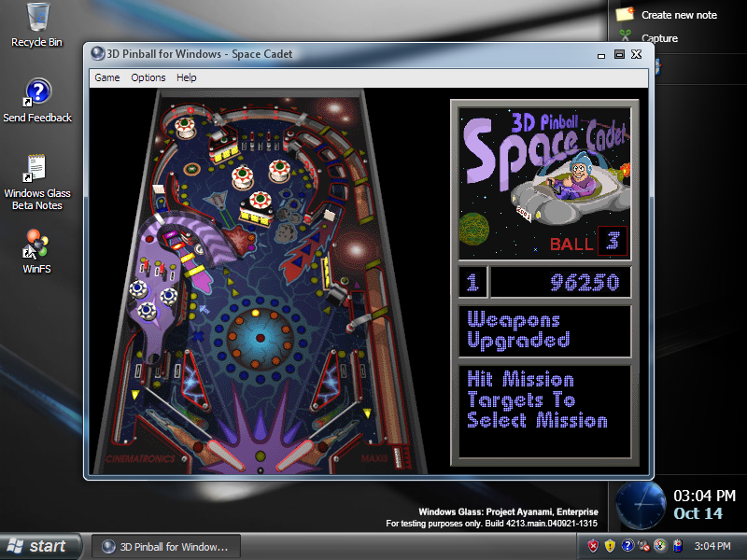Viewport: 747px width, 560px height.
Task: Select the WinFS desktop shortcut
Action: point(36,252)
